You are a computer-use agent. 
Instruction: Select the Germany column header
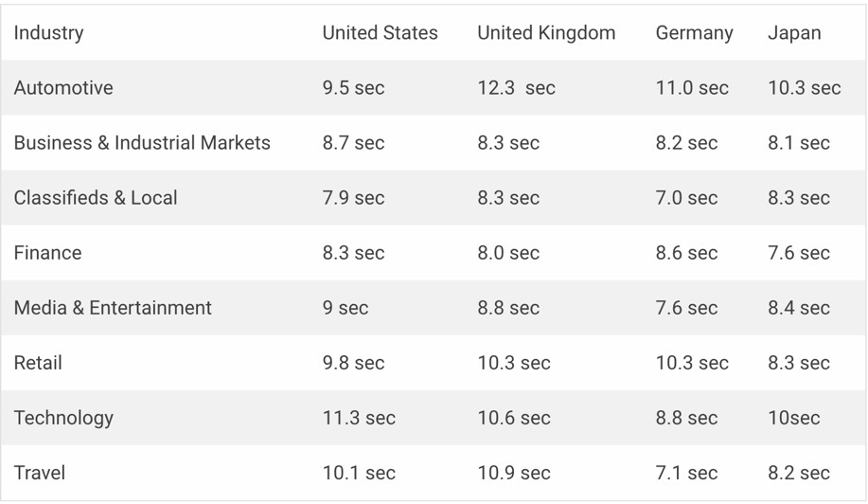coord(694,32)
